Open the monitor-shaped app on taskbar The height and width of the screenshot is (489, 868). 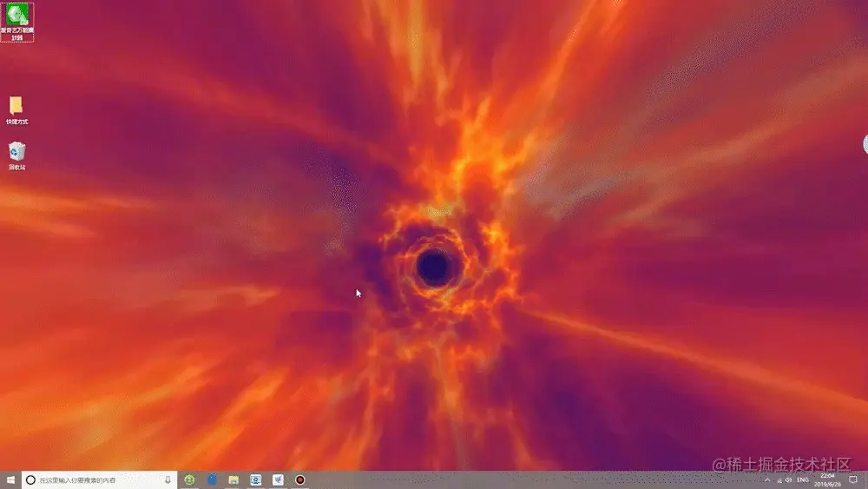[x=256, y=480]
